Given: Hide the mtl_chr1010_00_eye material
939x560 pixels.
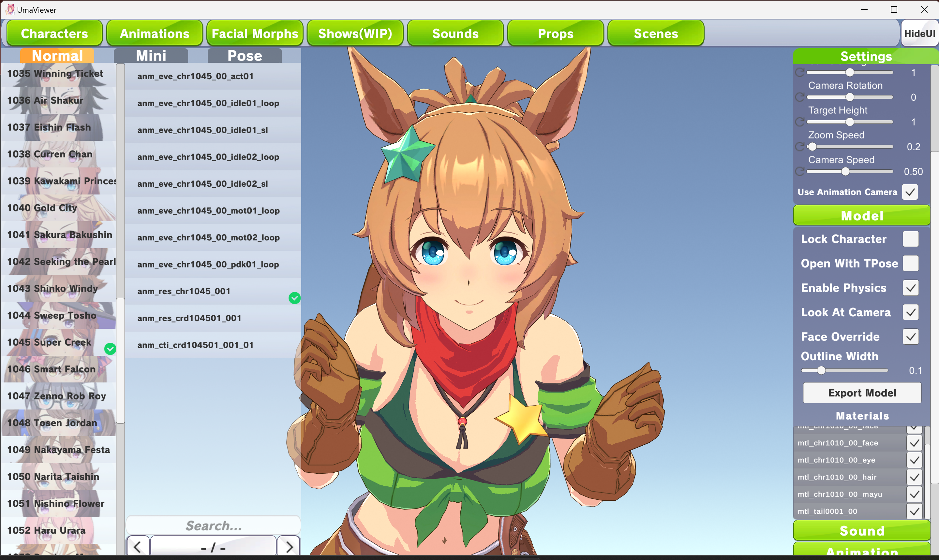Looking at the screenshot, I should (x=915, y=460).
